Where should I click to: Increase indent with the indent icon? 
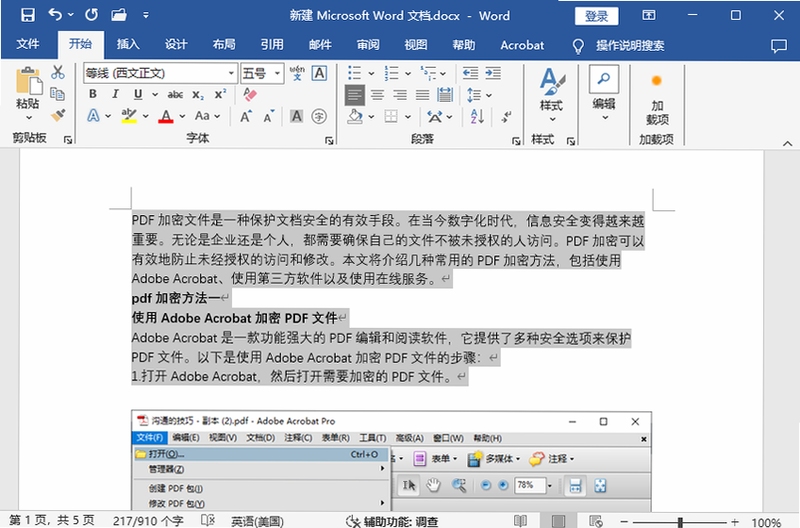[493, 73]
